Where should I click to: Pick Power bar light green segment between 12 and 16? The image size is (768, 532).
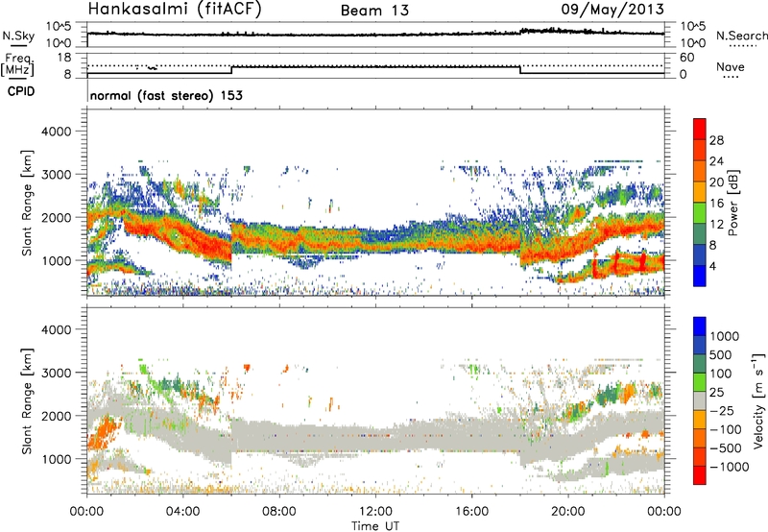pyautogui.click(x=700, y=213)
